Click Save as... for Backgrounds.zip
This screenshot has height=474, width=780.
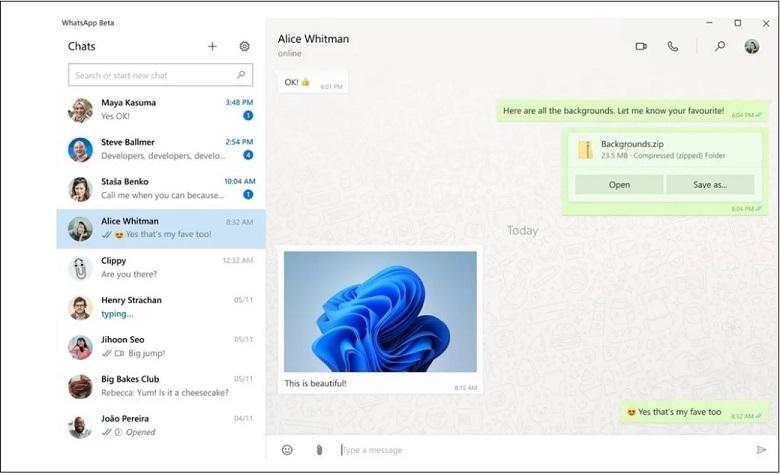(710, 185)
